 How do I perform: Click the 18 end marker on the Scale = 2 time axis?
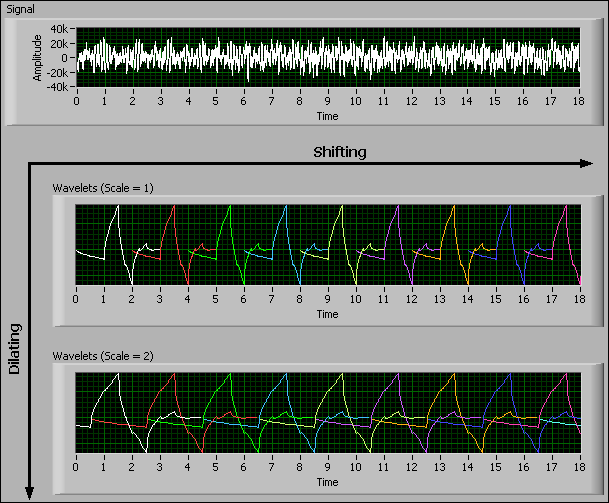point(579,468)
